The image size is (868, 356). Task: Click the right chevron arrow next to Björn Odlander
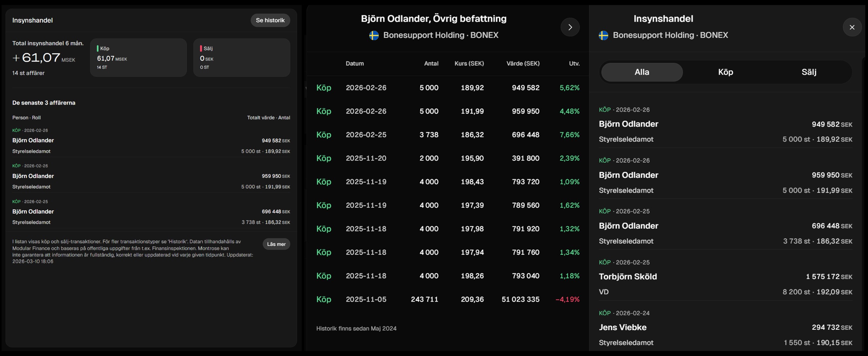[570, 27]
